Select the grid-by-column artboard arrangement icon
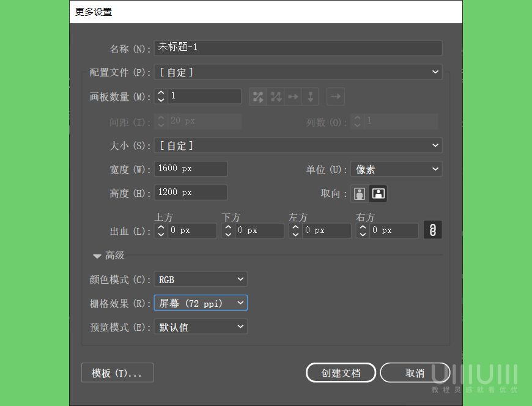This screenshot has width=532, height=406. 275,96
